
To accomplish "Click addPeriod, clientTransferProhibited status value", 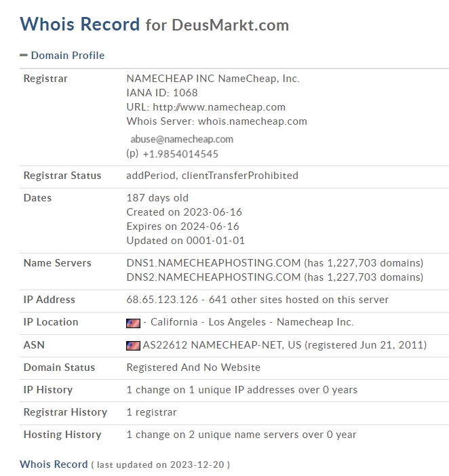I will click(212, 176).
